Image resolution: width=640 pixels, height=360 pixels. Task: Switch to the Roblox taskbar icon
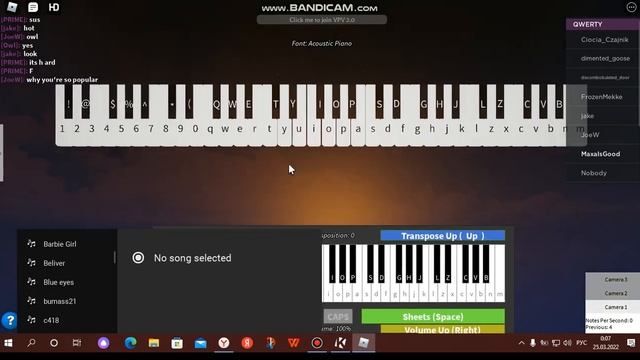tap(364, 343)
